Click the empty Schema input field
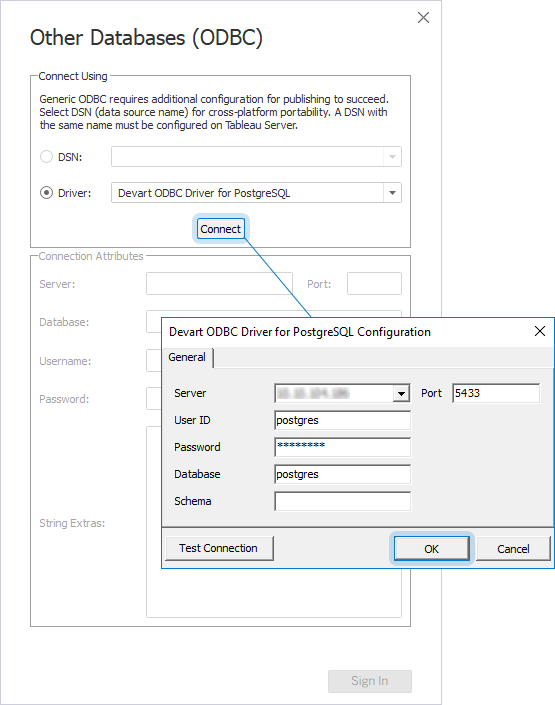 342,501
